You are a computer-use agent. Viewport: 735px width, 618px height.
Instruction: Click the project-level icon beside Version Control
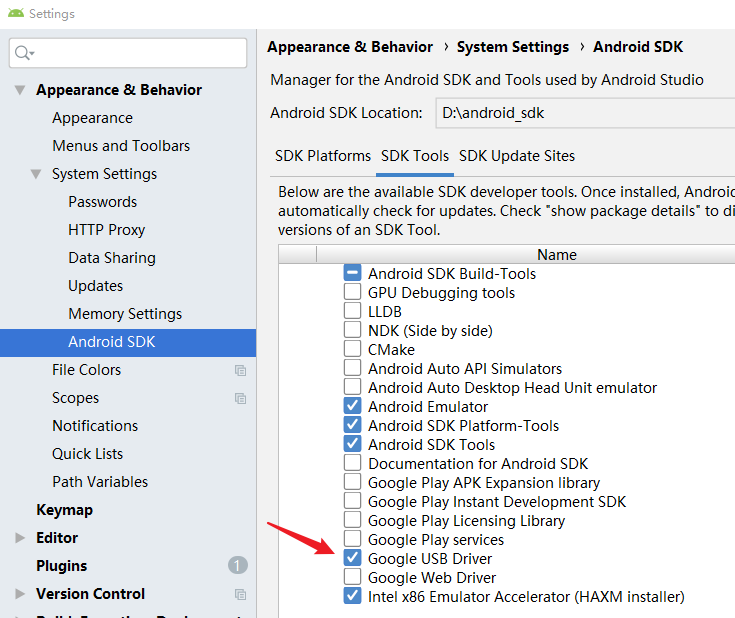pyautogui.click(x=240, y=595)
